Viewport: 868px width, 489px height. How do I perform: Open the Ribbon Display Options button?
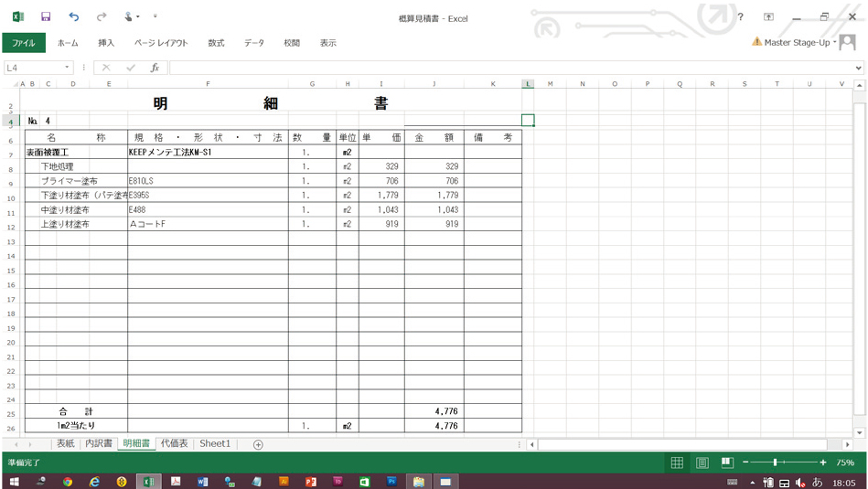[768, 16]
